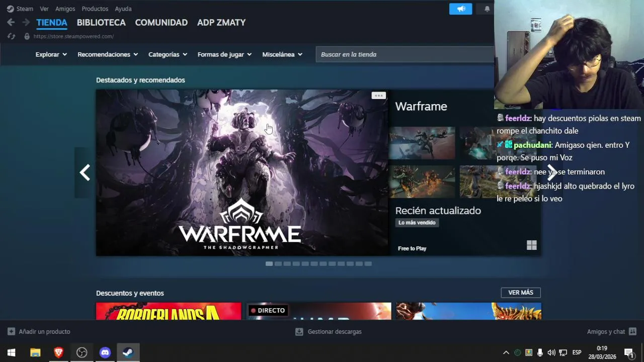Open the Steam menu with logo
This screenshot has height=362, width=644.
20,9
